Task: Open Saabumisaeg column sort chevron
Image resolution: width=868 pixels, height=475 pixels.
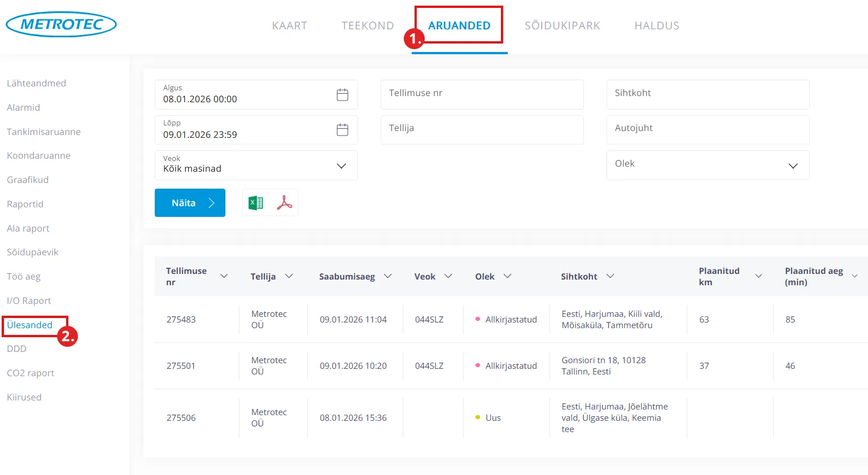Action: point(388,276)
